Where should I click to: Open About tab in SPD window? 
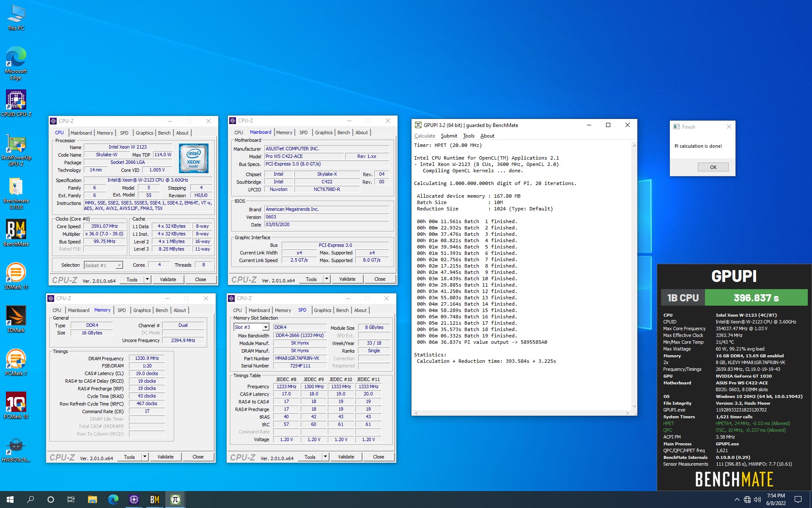click(x=360, y=310)
